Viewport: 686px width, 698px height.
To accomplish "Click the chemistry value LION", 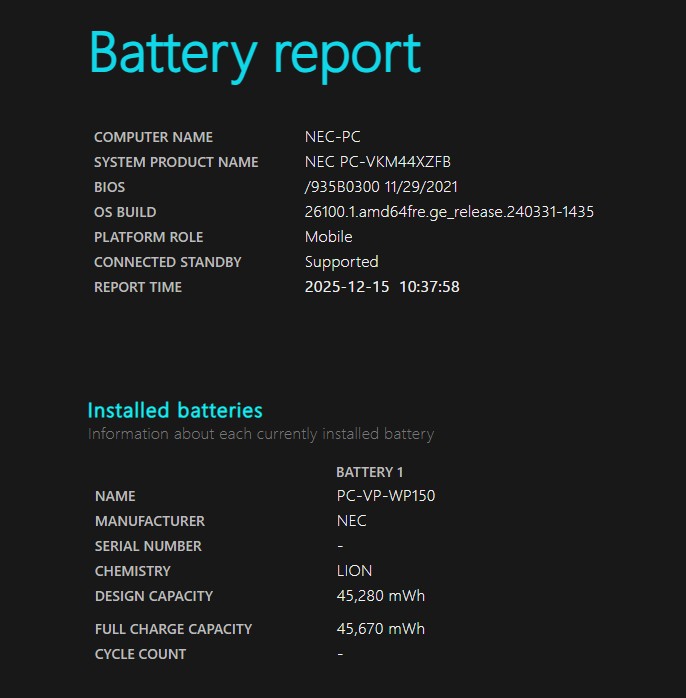I will click(x=354, y=571).
